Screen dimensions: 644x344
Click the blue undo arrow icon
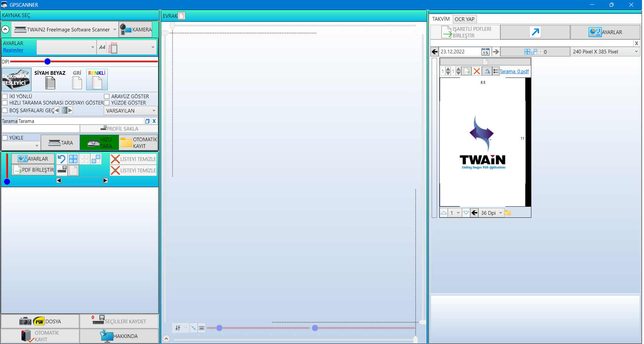click(x=62, y=159)
